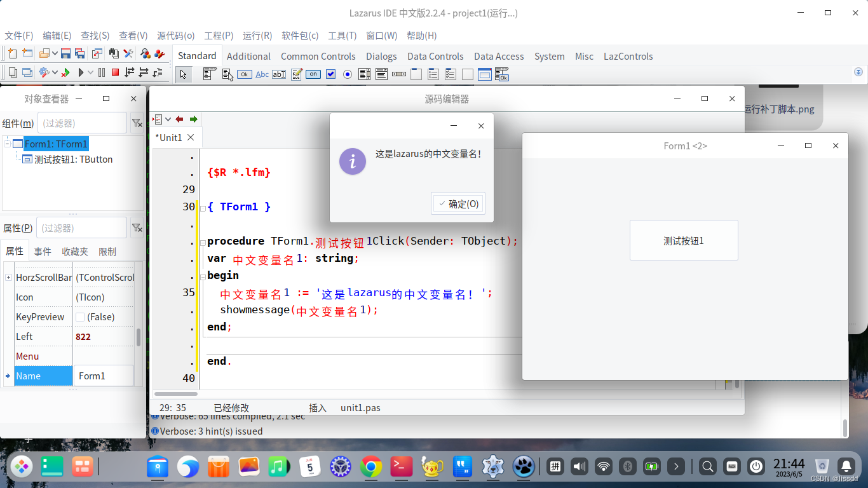This screenshot has height=488, width=868.
Task: Click the component filter funnel button
Action: pyautogui.click(x=137, y=123)
